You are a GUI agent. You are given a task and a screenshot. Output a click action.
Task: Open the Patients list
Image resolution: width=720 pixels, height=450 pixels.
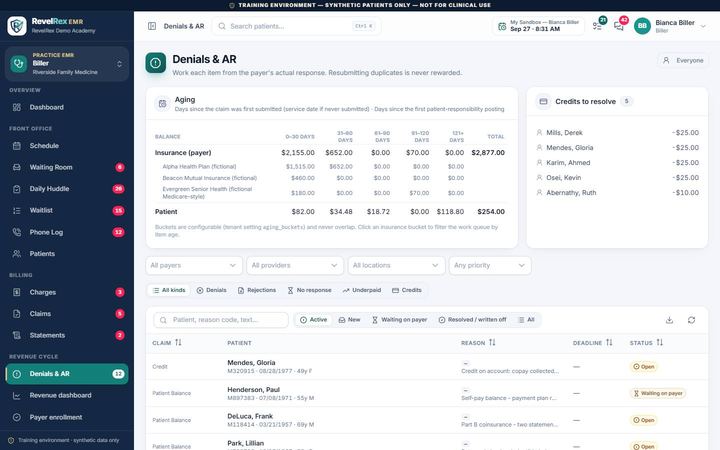[67, 253]
